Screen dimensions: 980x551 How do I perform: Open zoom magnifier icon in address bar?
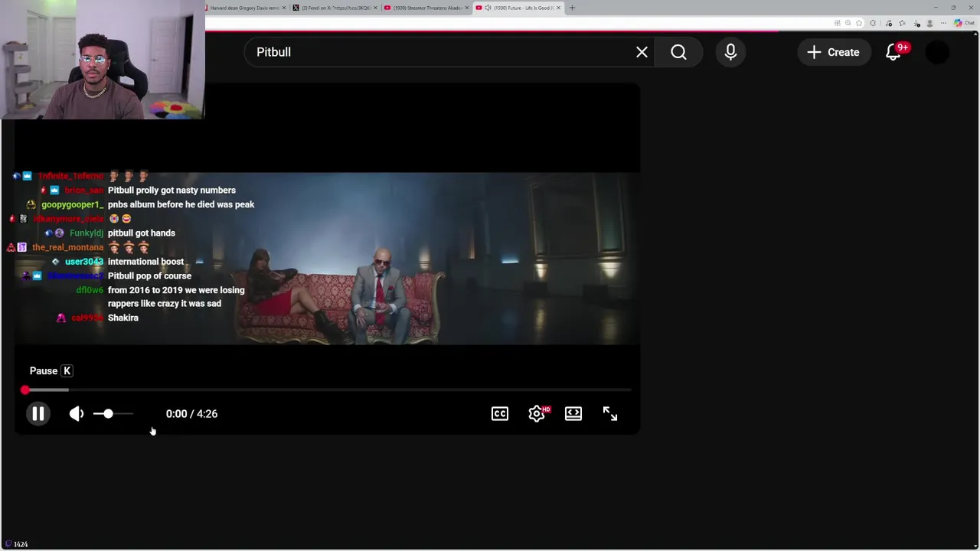pyautogui.click(x=848, y=23)
